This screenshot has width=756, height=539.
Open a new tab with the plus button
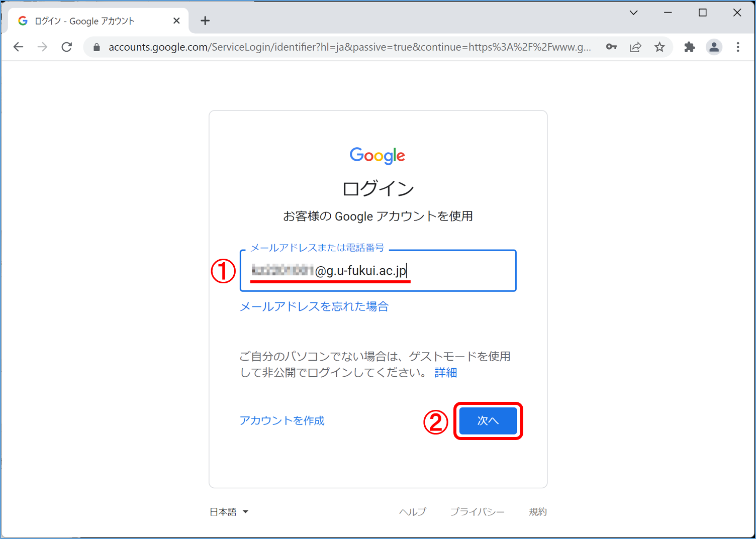tap(205, 21)
